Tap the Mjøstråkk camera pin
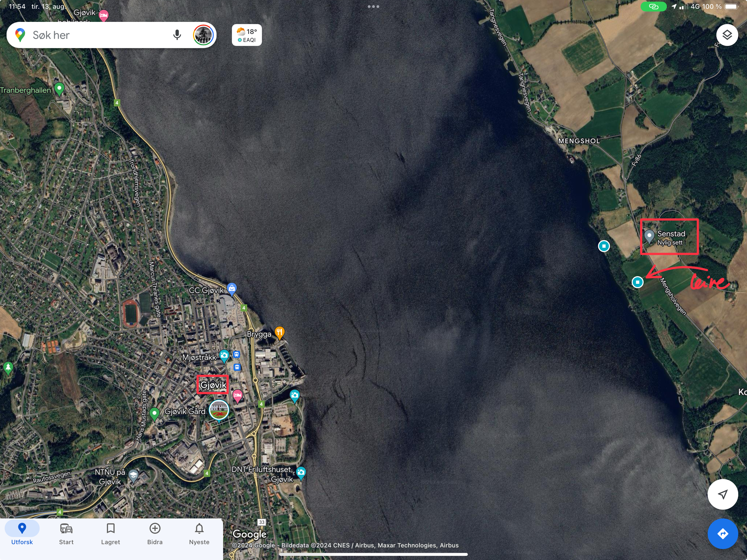The image size is (747, 560). [224, 355]
